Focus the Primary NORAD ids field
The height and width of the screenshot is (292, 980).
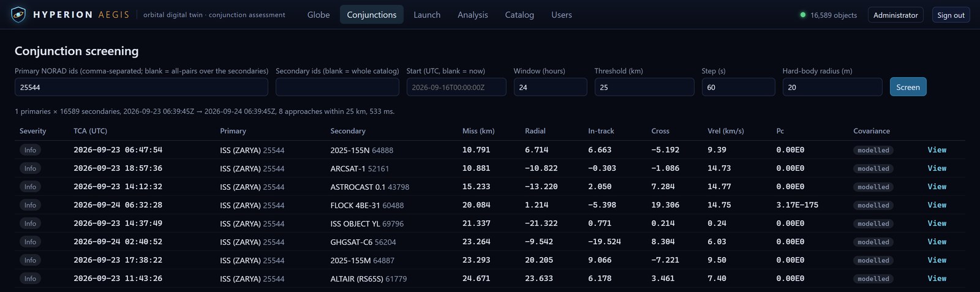[x=141, y=87]
